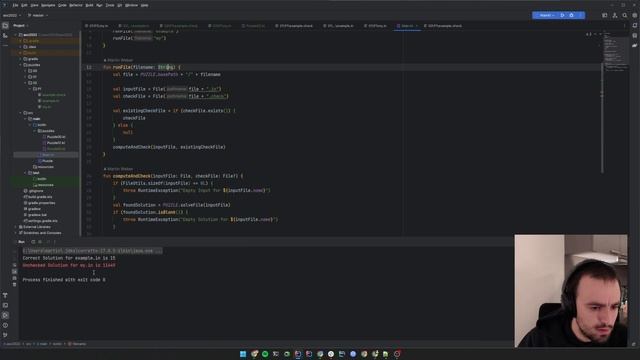The height and width of the screenshot is (360, 640).
Task: Click Run tab label in bottom panel
Action: [x=21, y=242]
